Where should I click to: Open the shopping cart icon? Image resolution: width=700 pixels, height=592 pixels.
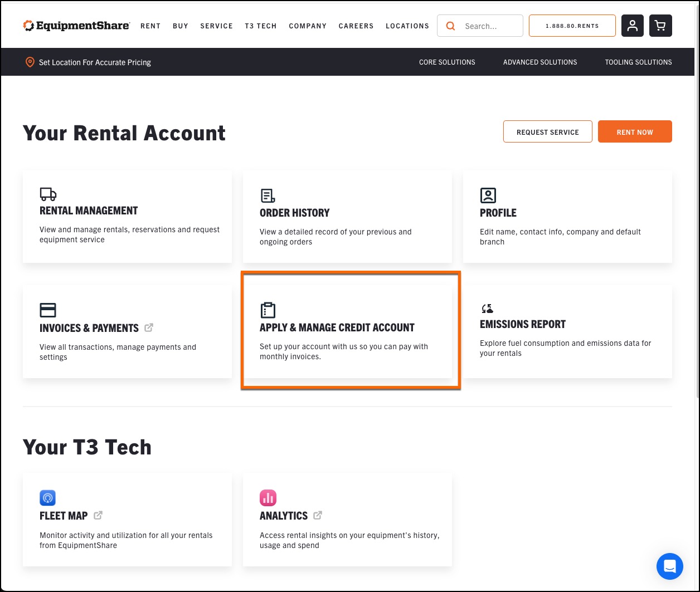pos(660,26)
